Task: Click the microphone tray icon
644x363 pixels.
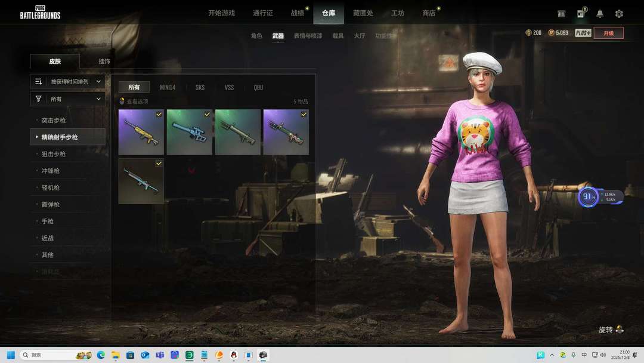Action: [574, 355]
